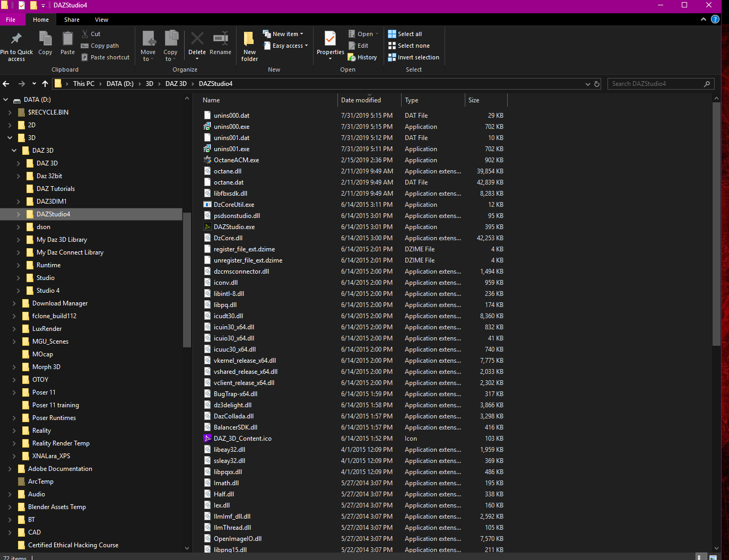Click Select none in ribbon

pos(409,46)
